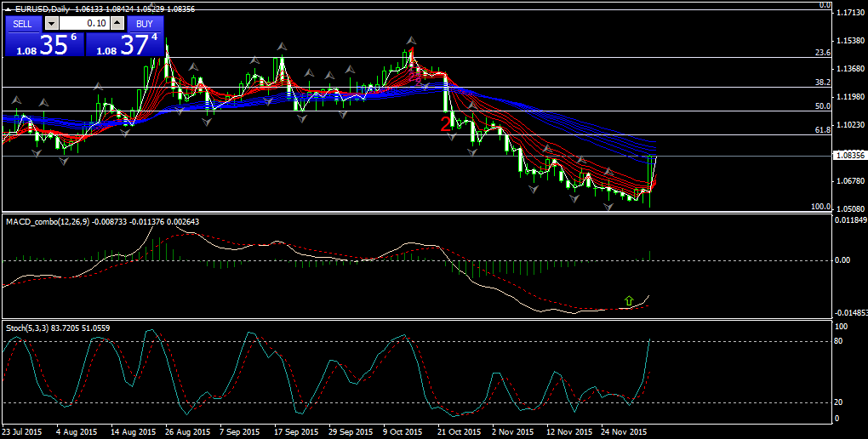Image resolution: width=868 pixels, height=439 pixels.
Task: Click price scale value 1.17130
Action: pyautogui.click(x=851, y=13)
